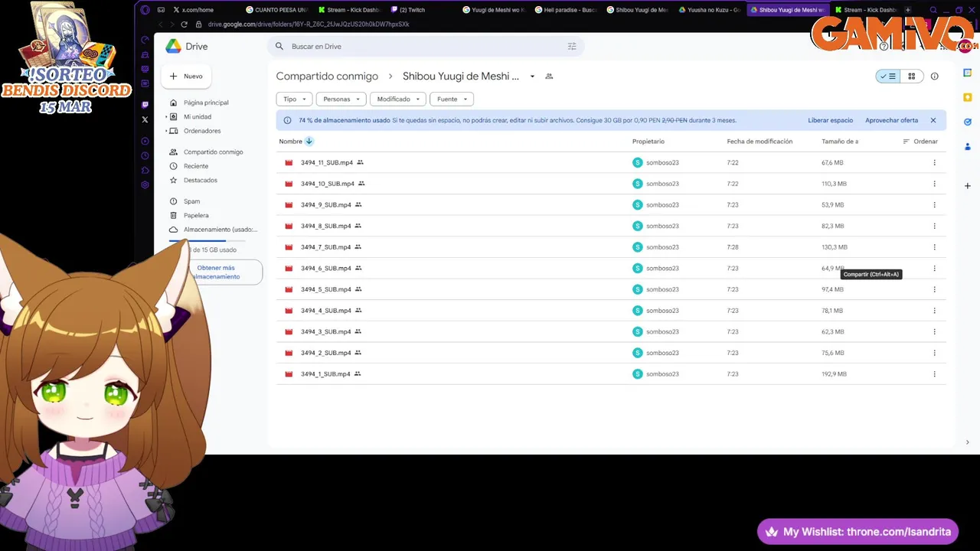
Task: Open Almacenamiento storage section
Action: [220, 230]
